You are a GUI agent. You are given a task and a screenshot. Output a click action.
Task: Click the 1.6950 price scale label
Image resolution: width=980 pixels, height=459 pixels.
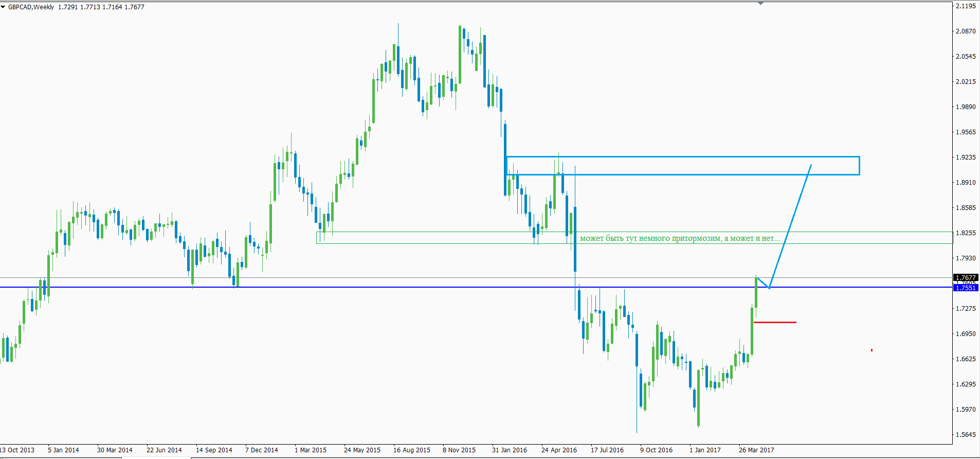(x=966, y=334)
